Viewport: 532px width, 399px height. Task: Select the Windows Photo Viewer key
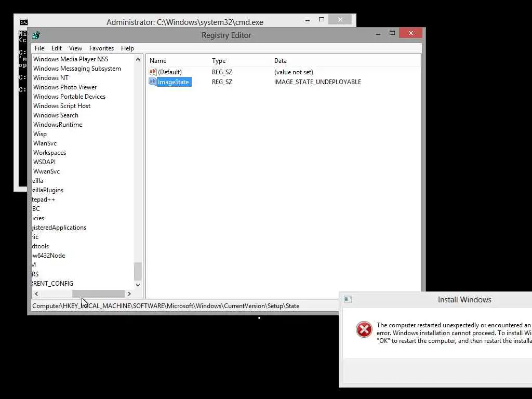(65, 87)
